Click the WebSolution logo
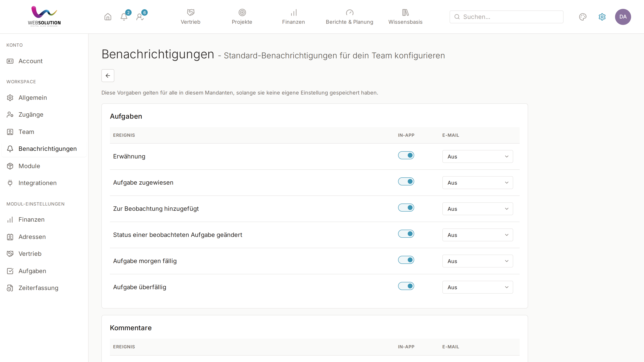The width and height of the screenshot is (644, 362). point(44,16)
